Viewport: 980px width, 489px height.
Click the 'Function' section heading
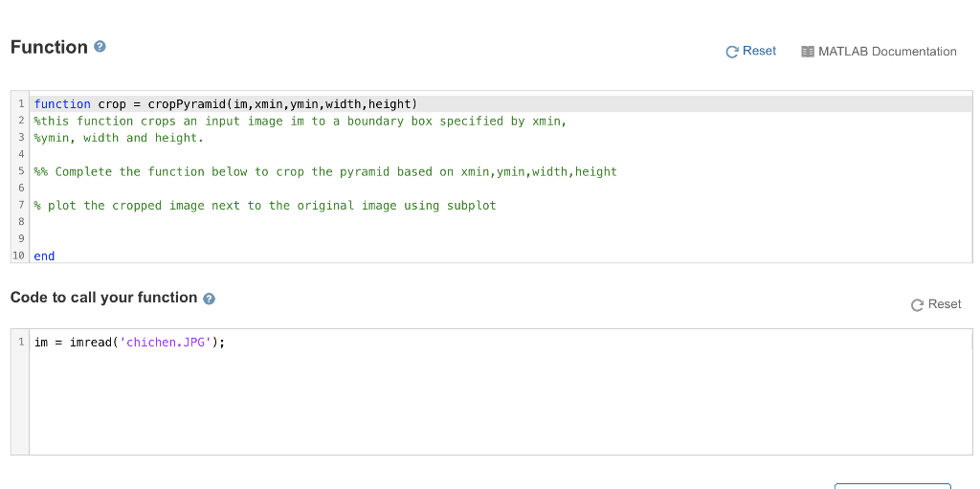coord(50,47)
